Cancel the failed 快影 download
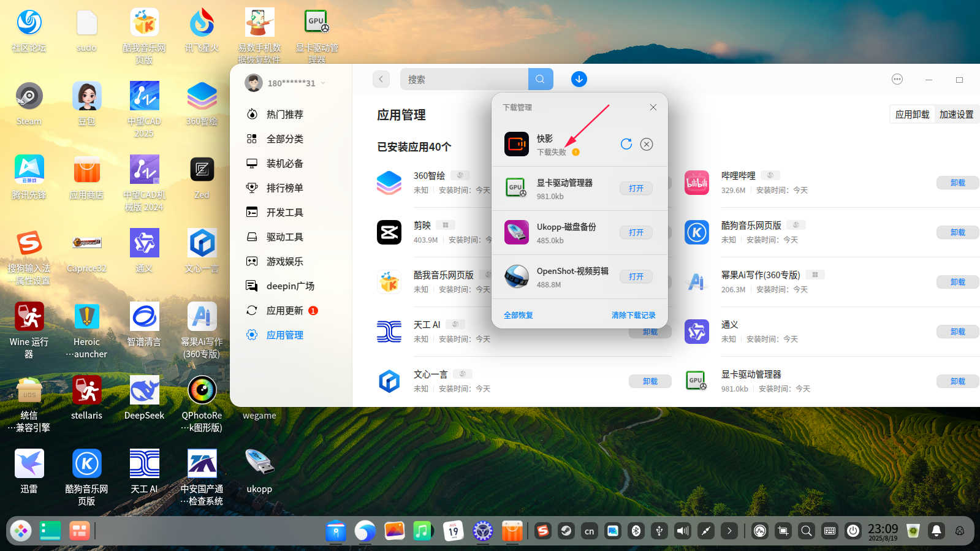 647,144
